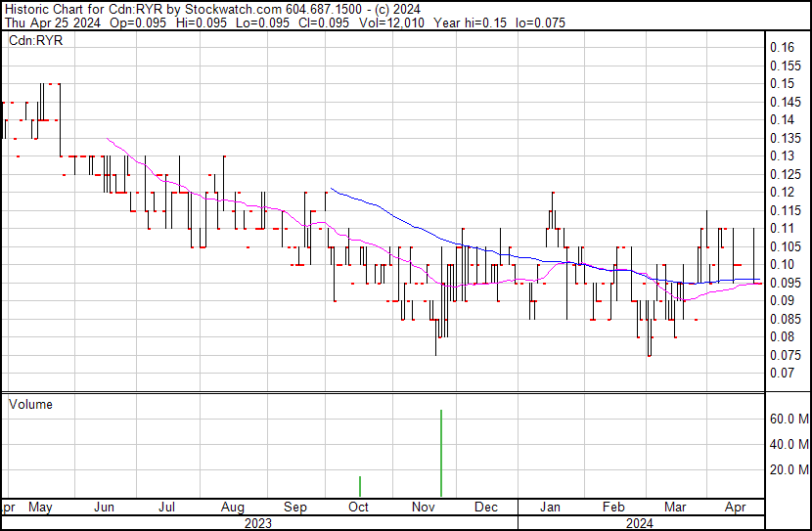The image size is (812, 531).
Task: Click the 0.085 price axis label
Action: coord(786,319)
